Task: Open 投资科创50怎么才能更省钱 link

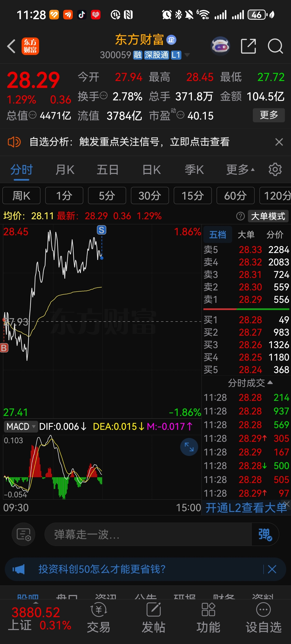Action: tap(102, 569)
